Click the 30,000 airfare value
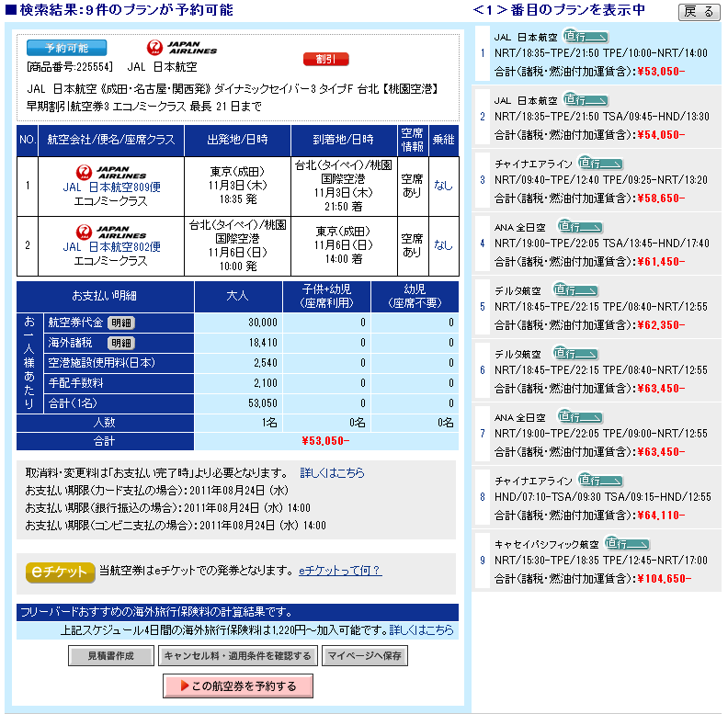 click(x=263, y=323)
